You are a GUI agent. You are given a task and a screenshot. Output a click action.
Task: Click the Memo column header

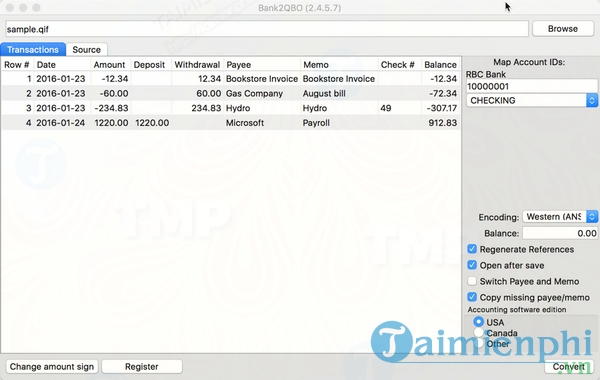[x=339, y=65]
